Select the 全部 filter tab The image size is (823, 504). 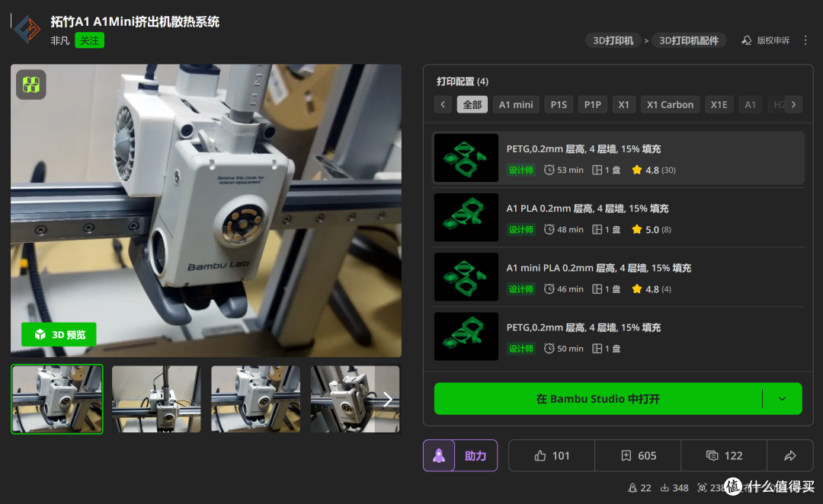(472, 104)
